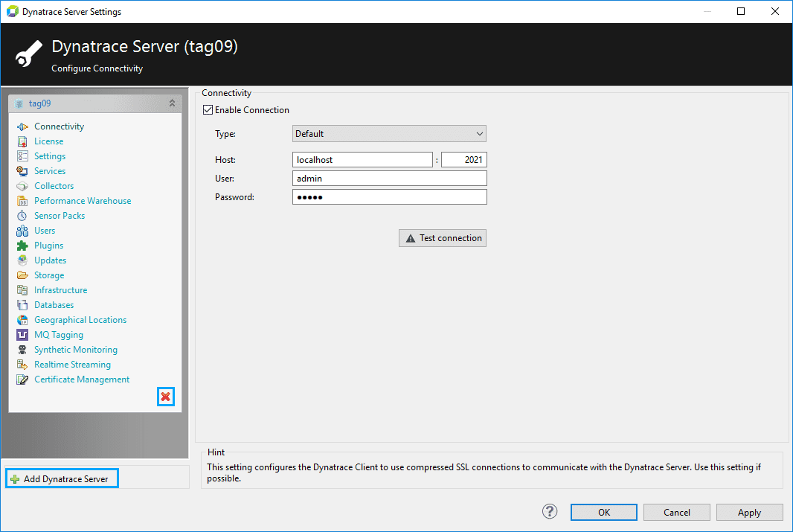Click the Collectors icon in the sidebar

click(22, 186)
